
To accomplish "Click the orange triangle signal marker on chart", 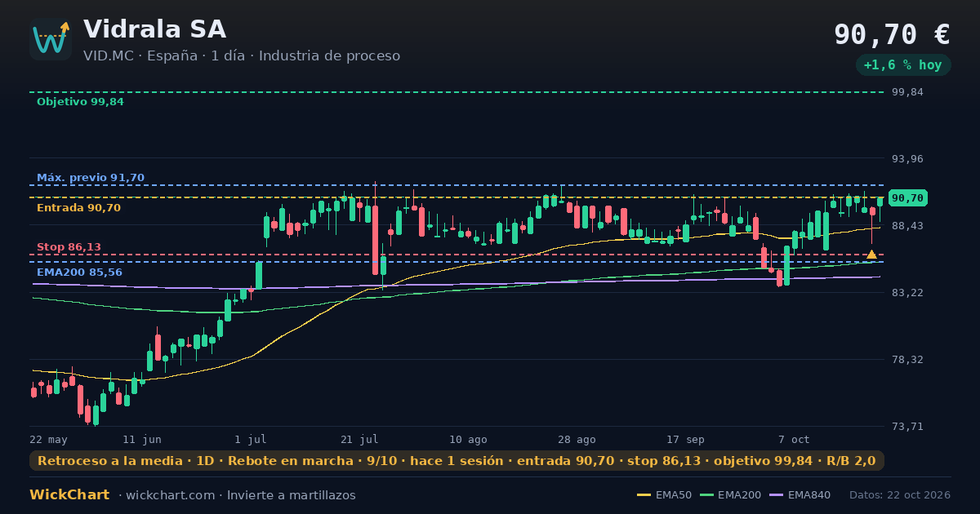I will point(871,255).
